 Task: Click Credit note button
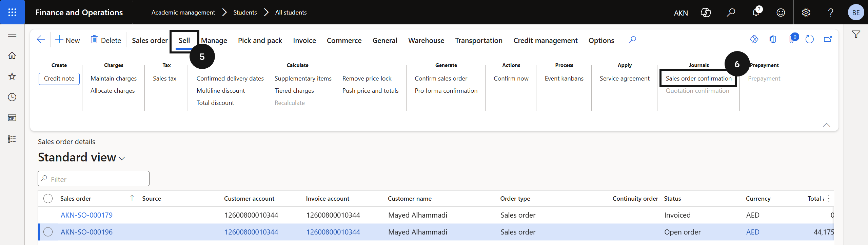59,79
